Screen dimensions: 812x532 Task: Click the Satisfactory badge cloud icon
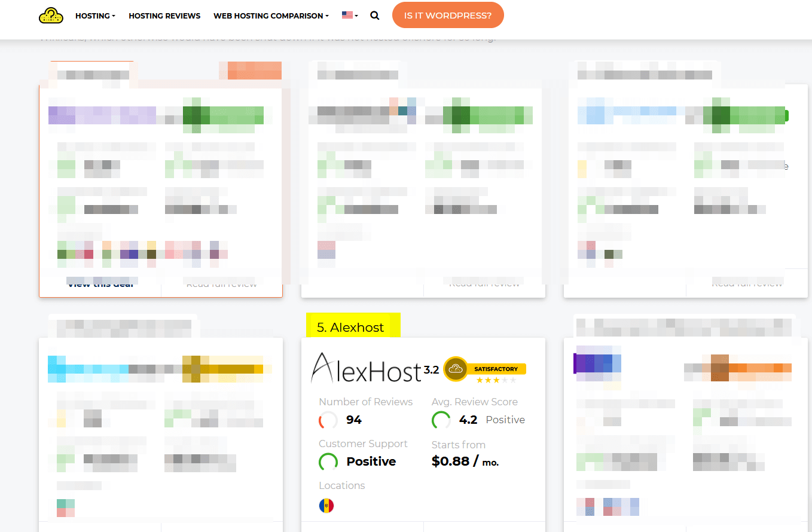click(x=456, y=369)
